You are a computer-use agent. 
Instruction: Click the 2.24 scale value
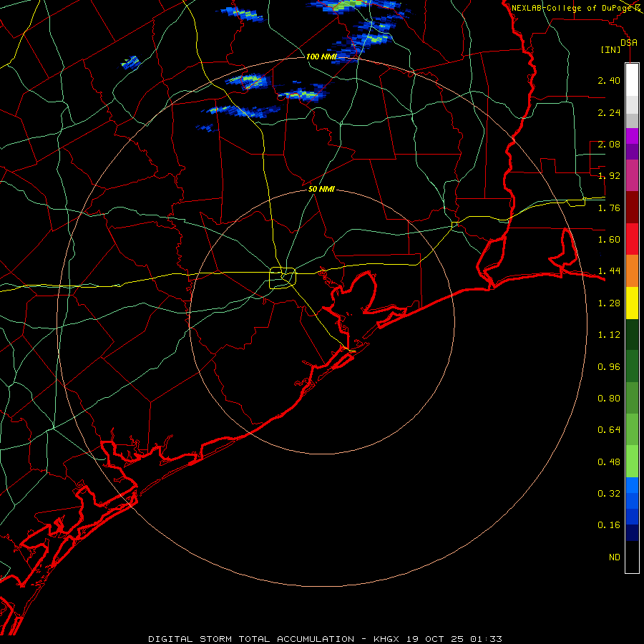pos(609,112)
